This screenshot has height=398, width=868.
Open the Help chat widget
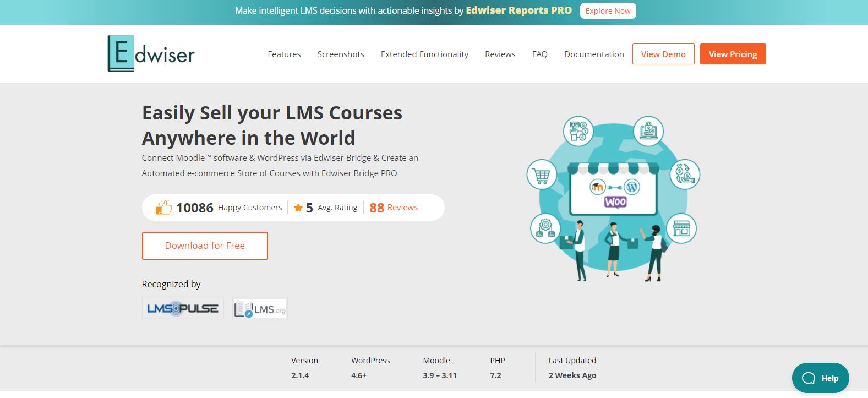pyautogui.click(x=820, y=378)
